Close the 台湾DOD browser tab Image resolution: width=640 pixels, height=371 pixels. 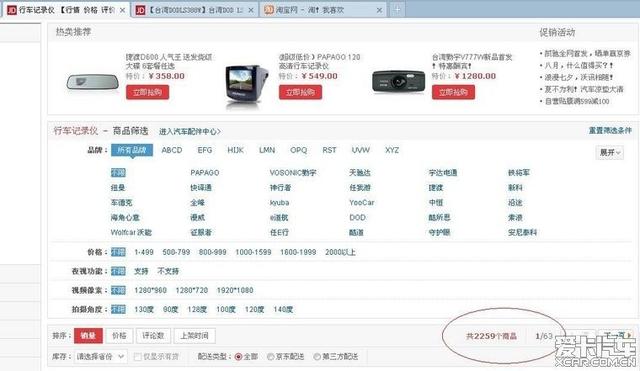[x=251, y=10]
